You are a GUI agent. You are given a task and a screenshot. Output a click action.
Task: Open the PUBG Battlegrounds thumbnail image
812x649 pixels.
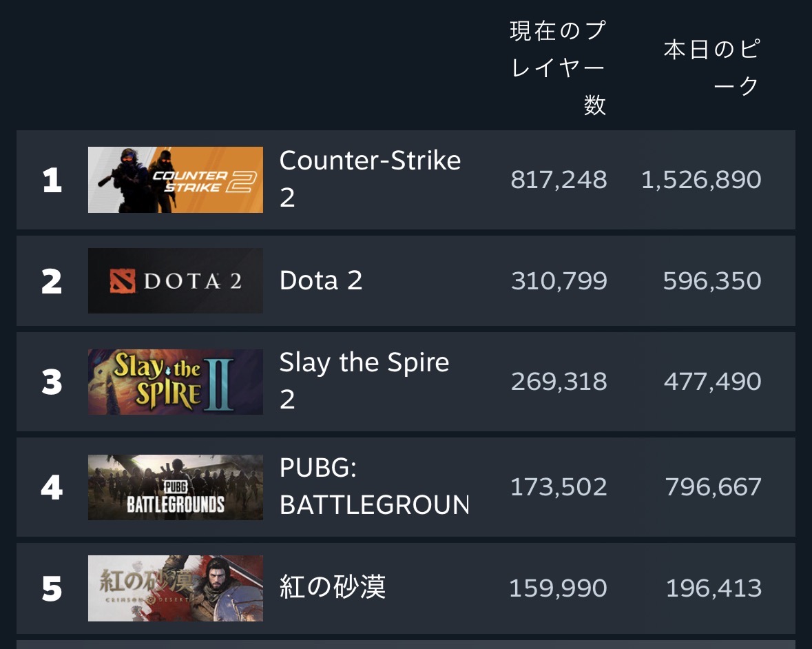click(175, 487)
